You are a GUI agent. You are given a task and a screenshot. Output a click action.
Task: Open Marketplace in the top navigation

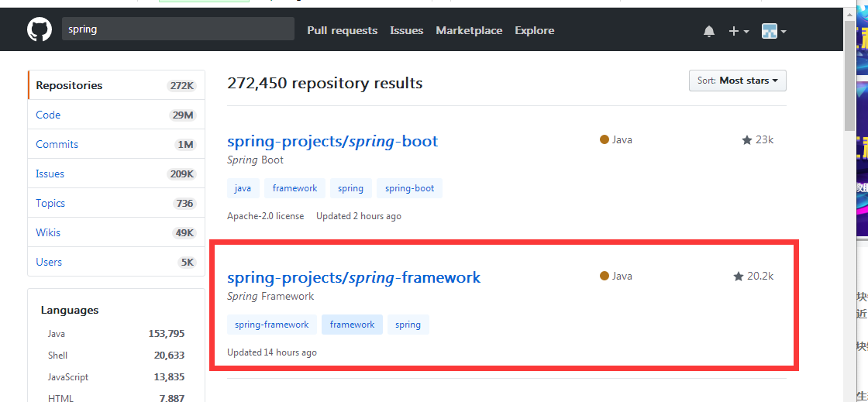(469, 30)
